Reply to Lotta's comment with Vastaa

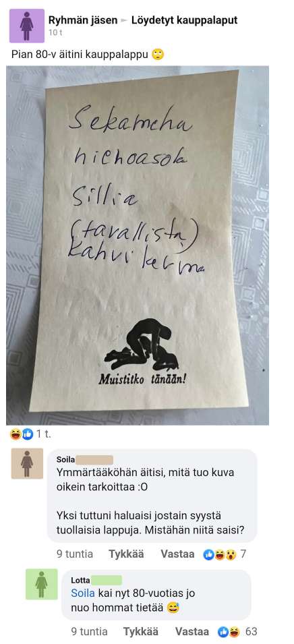(x=192, y=631)
